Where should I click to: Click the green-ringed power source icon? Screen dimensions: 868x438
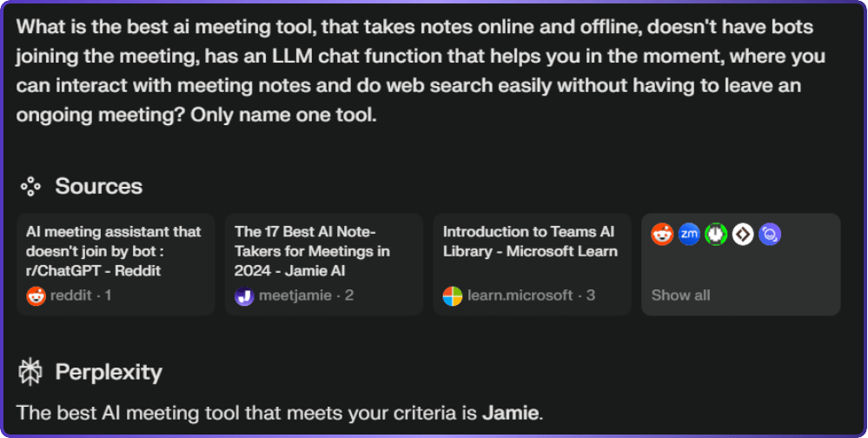716,235
